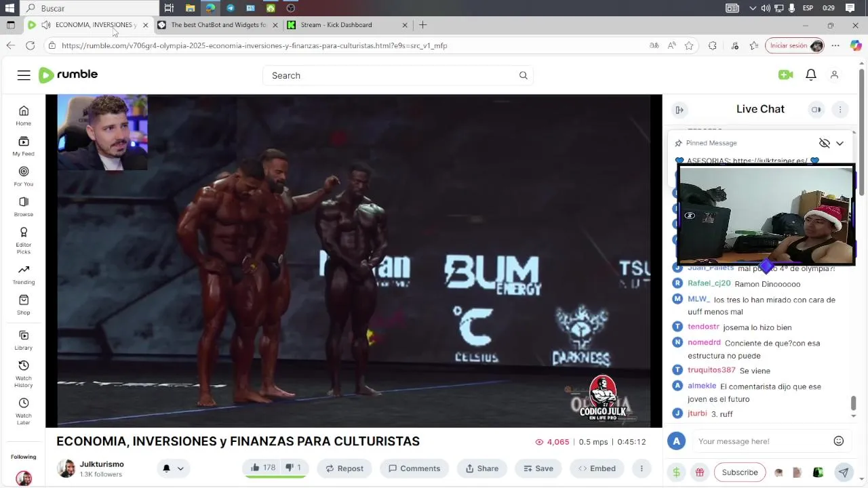Screen dimensions: 868x488
Task: Click the browser address bar URL
Action: (x=254, y=45)
